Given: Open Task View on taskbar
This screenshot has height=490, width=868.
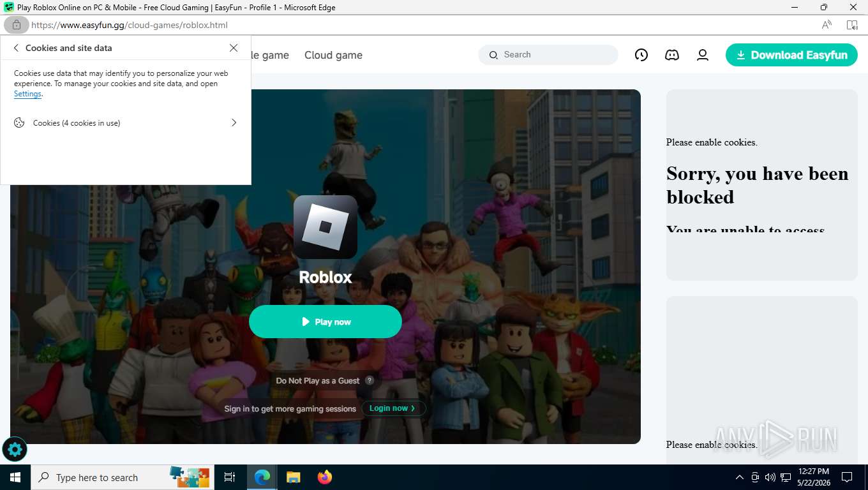Looking at the screenshot, I should click(x=230, y=477).
